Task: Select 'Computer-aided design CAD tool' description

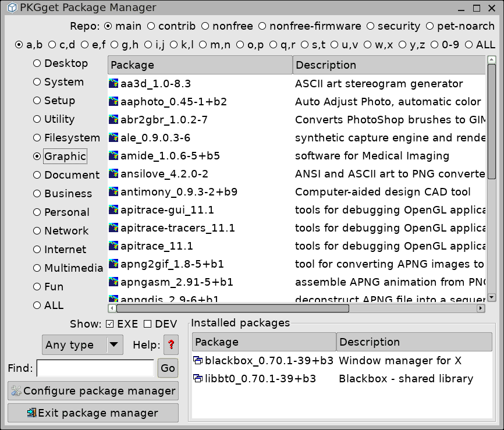Action: click(x=382, y=191)
